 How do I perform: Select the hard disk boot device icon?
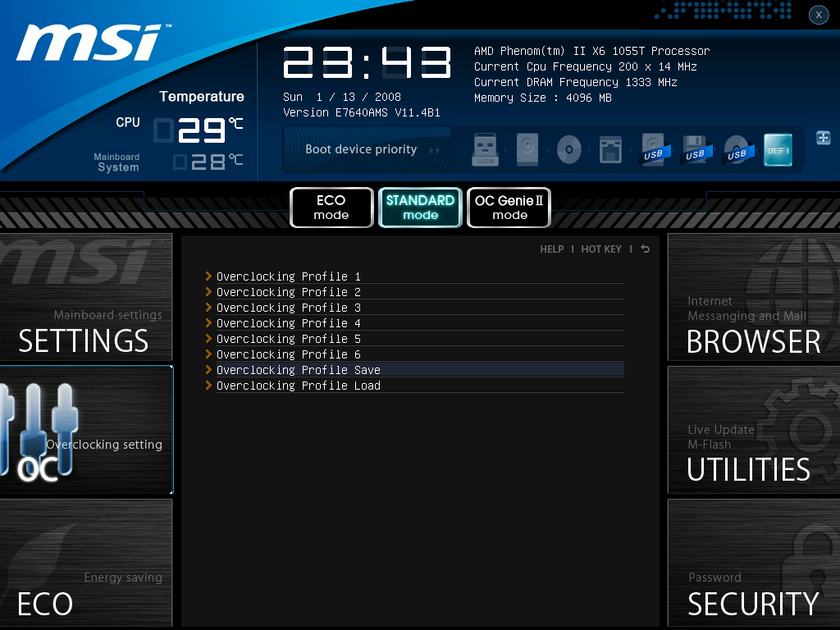527,149
